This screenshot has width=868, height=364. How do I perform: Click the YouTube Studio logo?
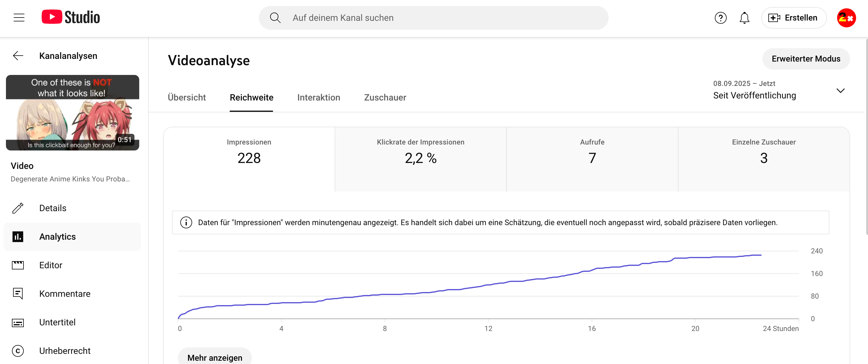(71, 18)
